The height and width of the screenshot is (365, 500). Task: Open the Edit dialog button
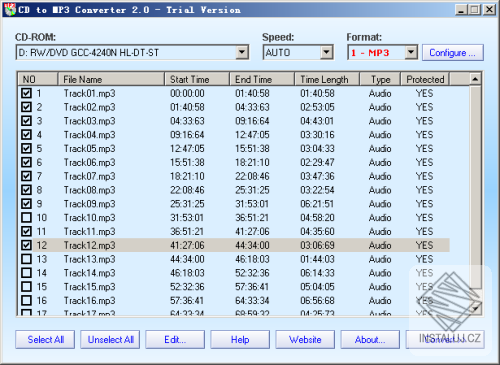175,340
